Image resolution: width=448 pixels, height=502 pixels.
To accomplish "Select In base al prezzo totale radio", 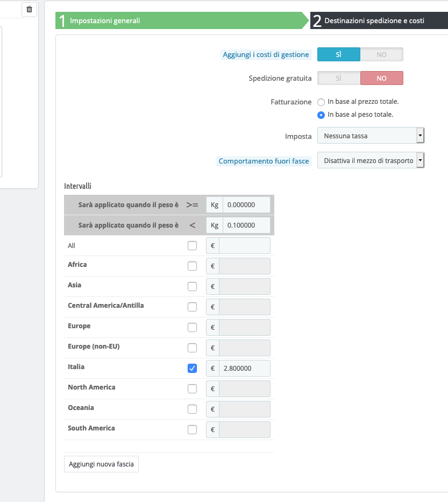I will pyautogui.click(x=321, y=102).
